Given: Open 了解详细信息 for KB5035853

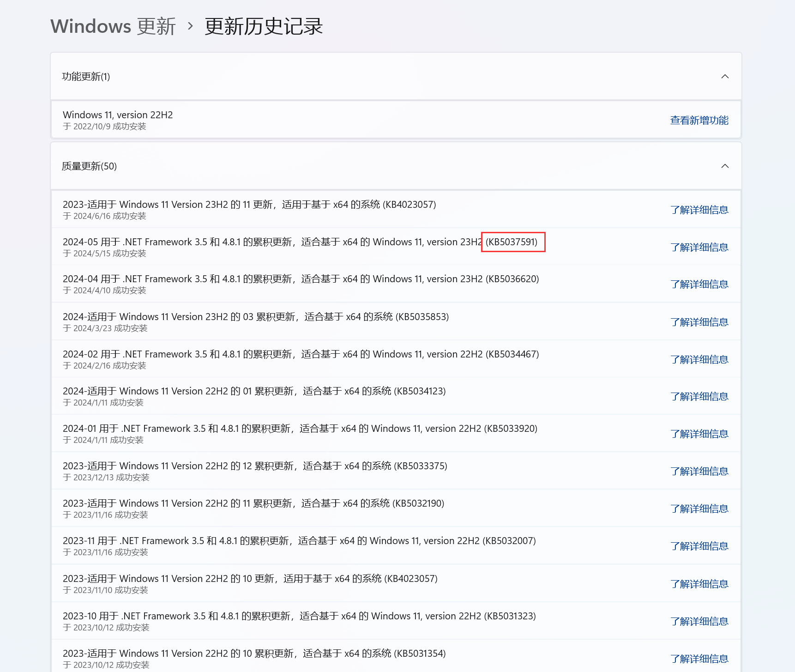Looking at the screenshot, I should pyautogui.click(x=699, y=322).
